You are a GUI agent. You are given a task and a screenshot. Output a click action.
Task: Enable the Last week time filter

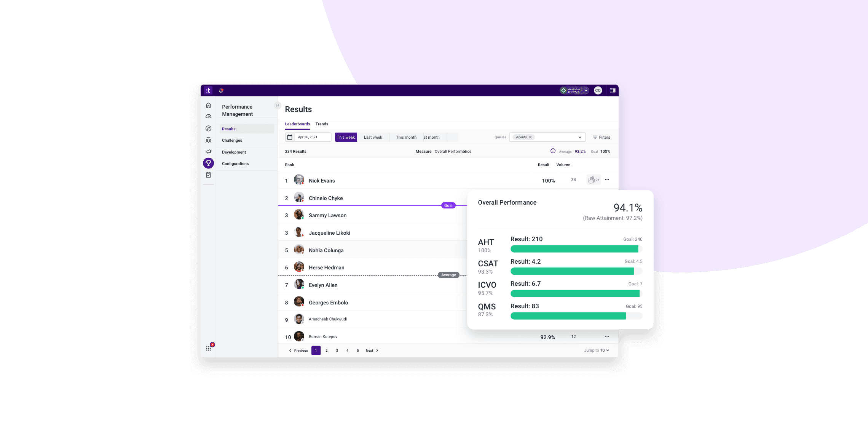pos(373,137)
